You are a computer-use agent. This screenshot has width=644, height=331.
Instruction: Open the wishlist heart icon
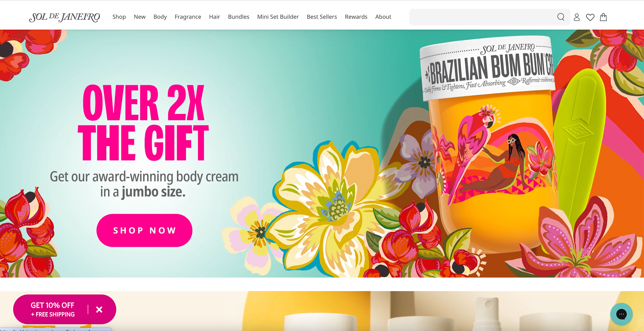coord(590,17)
